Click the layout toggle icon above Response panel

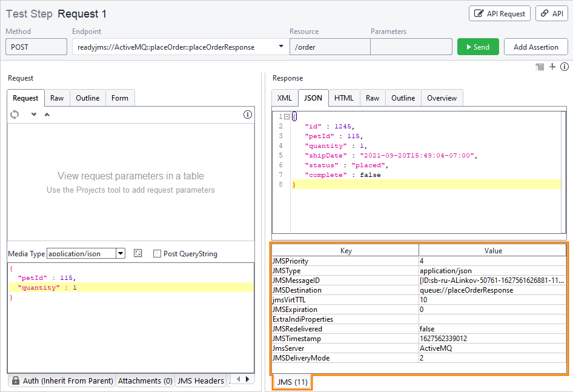pos(540,67)
